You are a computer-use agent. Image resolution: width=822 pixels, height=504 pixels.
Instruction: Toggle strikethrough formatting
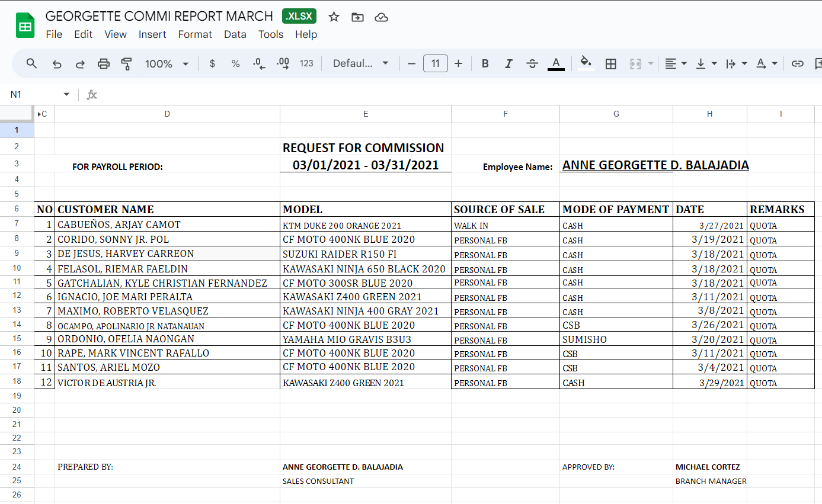[x=532, y=63]
